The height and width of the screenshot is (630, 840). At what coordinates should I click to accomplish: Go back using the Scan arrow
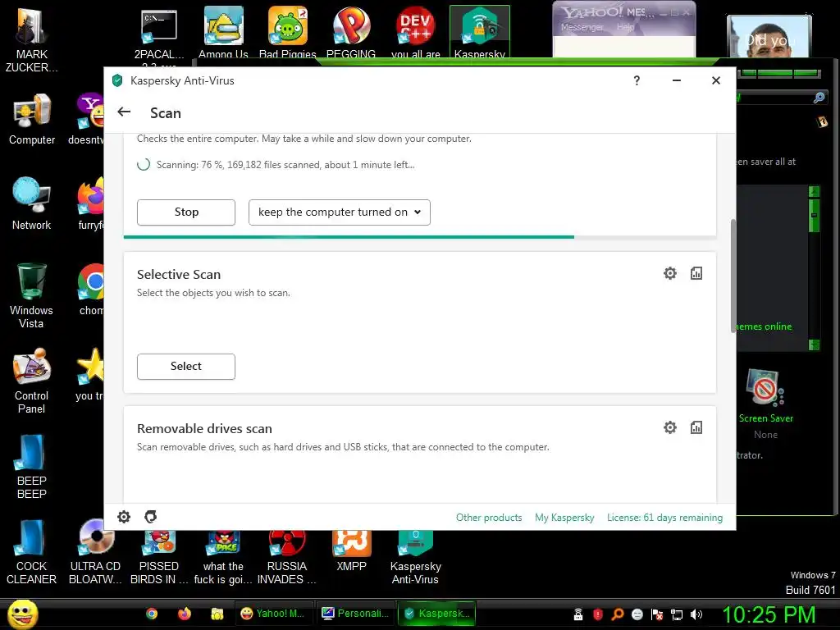(124, 112)
